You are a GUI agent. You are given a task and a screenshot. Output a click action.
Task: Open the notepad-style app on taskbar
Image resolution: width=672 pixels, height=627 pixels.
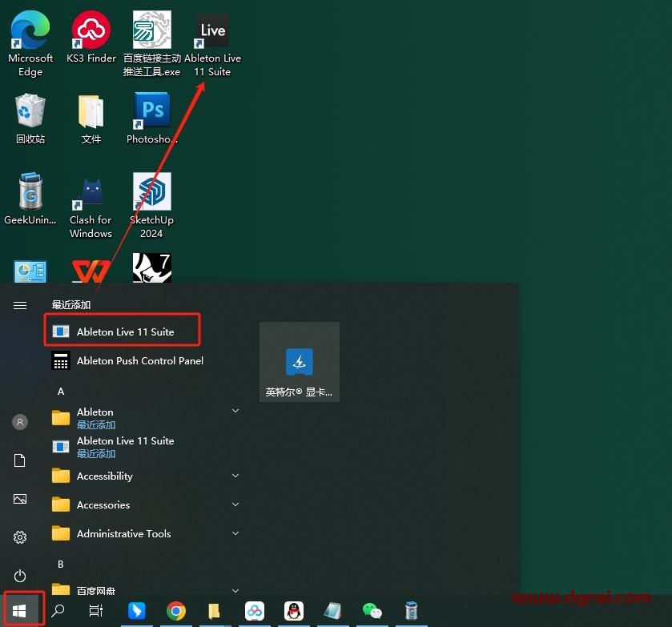click(332, 610)
